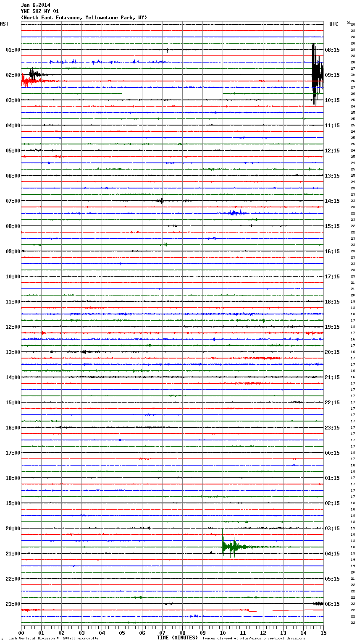The image size is (357, 644).
Task: Click the 12:00 MST time label
Action: [x=13, y=327]
